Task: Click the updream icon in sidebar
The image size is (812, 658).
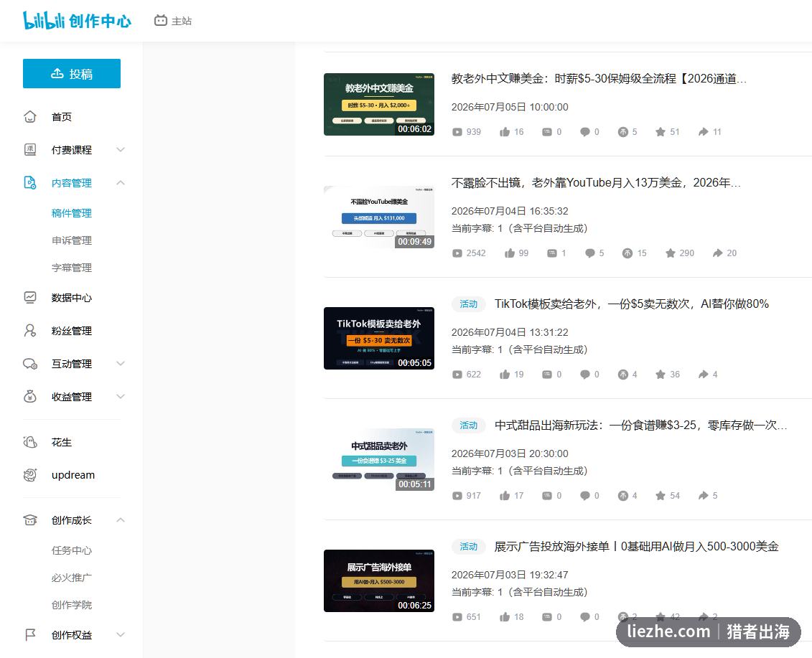Action: tap(30, 475)
